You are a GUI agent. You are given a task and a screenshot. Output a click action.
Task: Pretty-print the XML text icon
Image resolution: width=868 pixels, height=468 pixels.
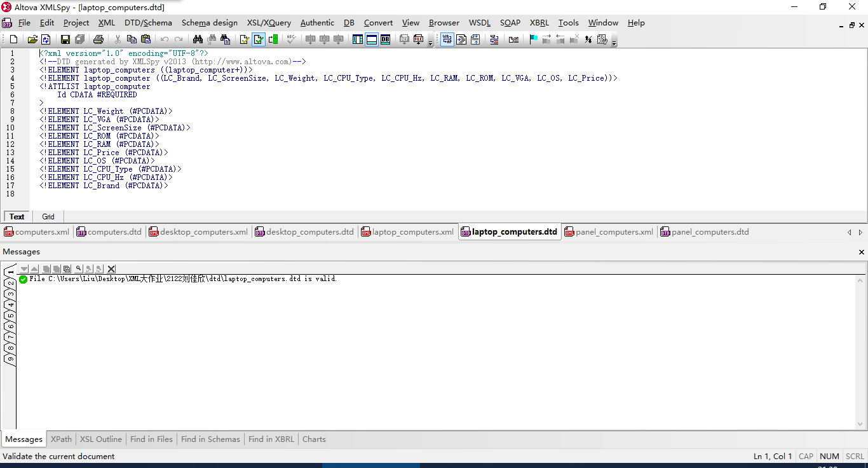(x=461, y=39)
